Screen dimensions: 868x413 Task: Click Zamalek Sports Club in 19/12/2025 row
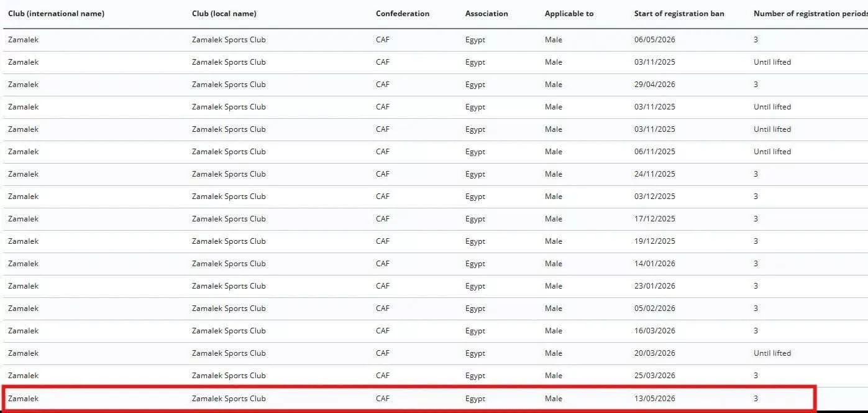point(229,241)
